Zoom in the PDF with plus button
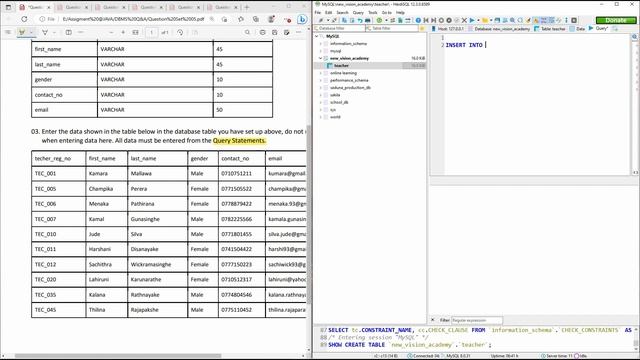640x360 pixels. [123, 32]
